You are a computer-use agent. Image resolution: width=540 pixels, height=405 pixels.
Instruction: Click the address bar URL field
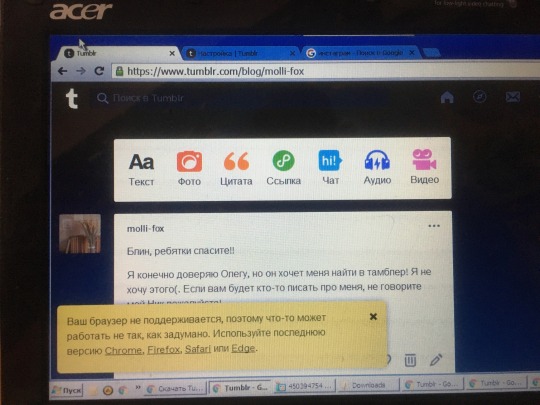pyautogui.click(x=324, y=71)
